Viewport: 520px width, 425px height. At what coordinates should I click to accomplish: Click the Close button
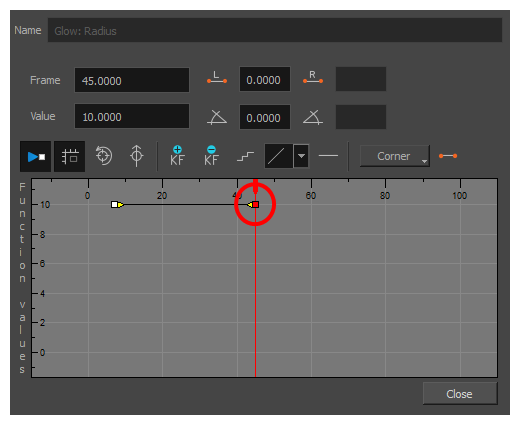(460, 394)
